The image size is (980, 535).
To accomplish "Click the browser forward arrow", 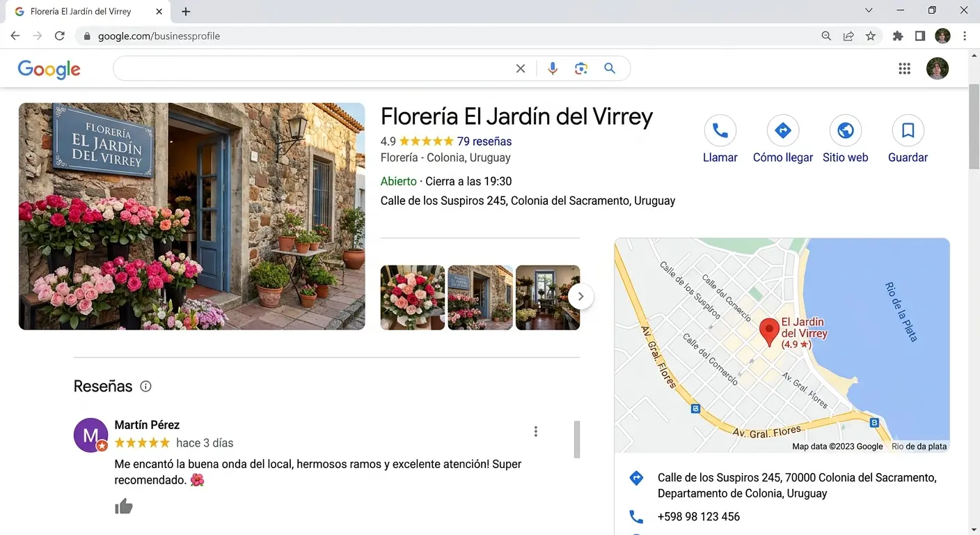I will (x=38, y=36).
